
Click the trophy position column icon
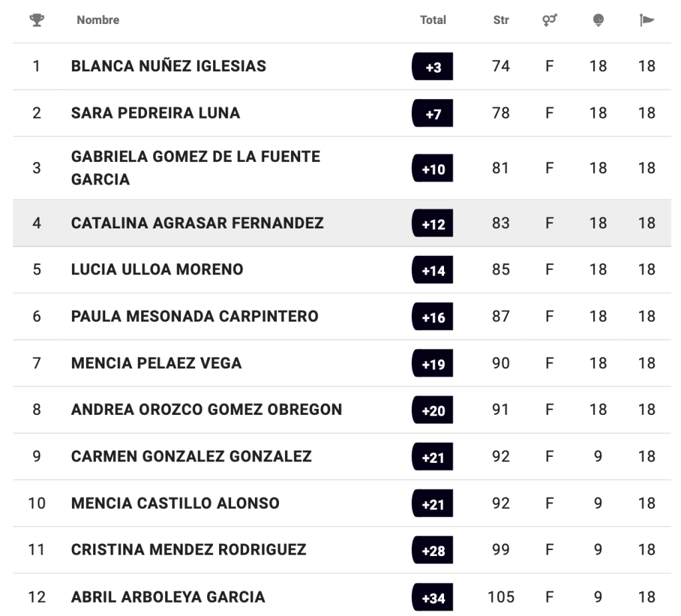(37, 20)
